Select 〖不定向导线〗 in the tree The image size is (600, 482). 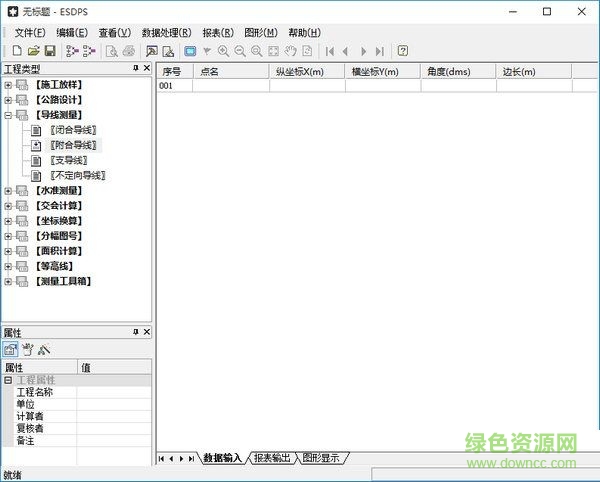[78, 176]
